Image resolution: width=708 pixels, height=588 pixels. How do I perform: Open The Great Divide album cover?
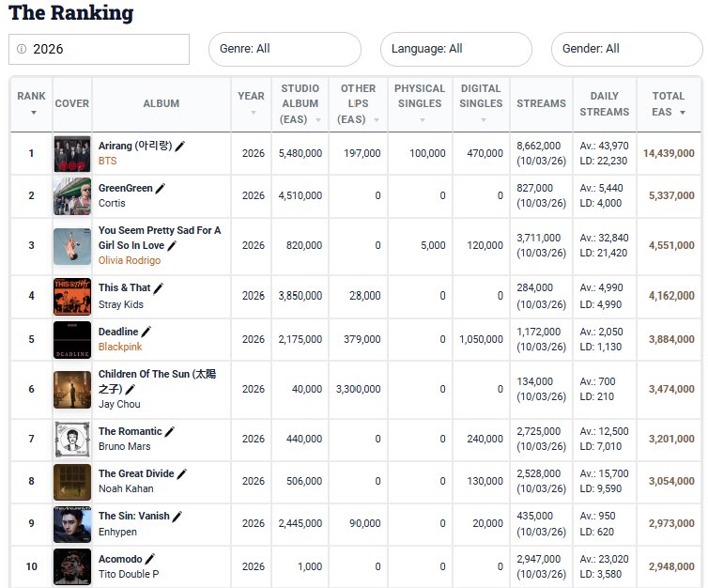[x=72, y=482]
